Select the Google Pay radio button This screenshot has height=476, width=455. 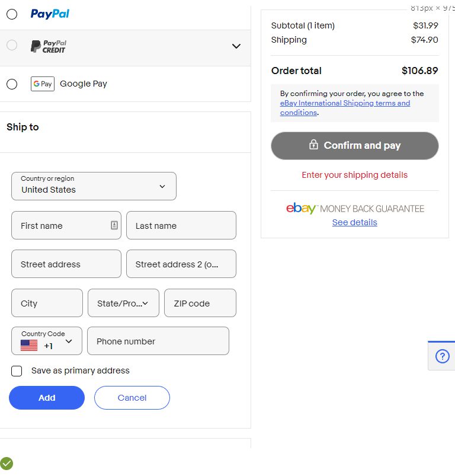pos(12,84)
